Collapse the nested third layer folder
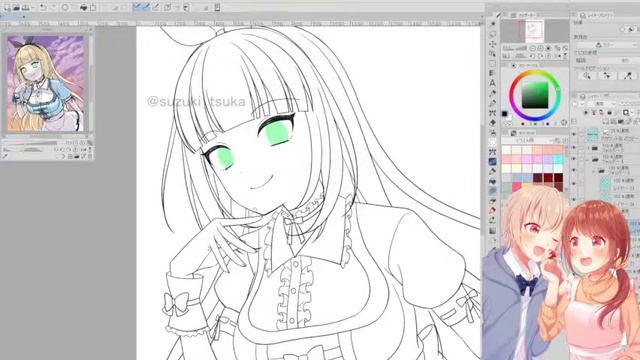Image resolution: width=640 pixels, height=360 pixels. coord(594,171)
